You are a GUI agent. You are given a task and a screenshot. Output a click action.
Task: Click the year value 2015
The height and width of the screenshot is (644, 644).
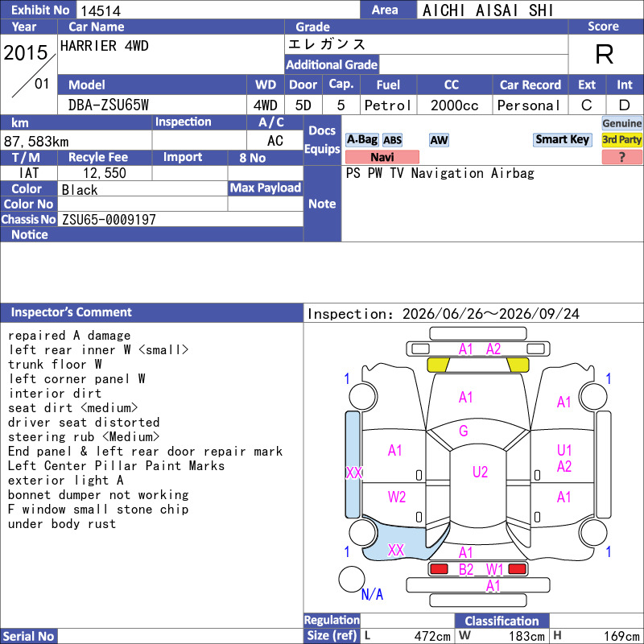pos(26,53)
